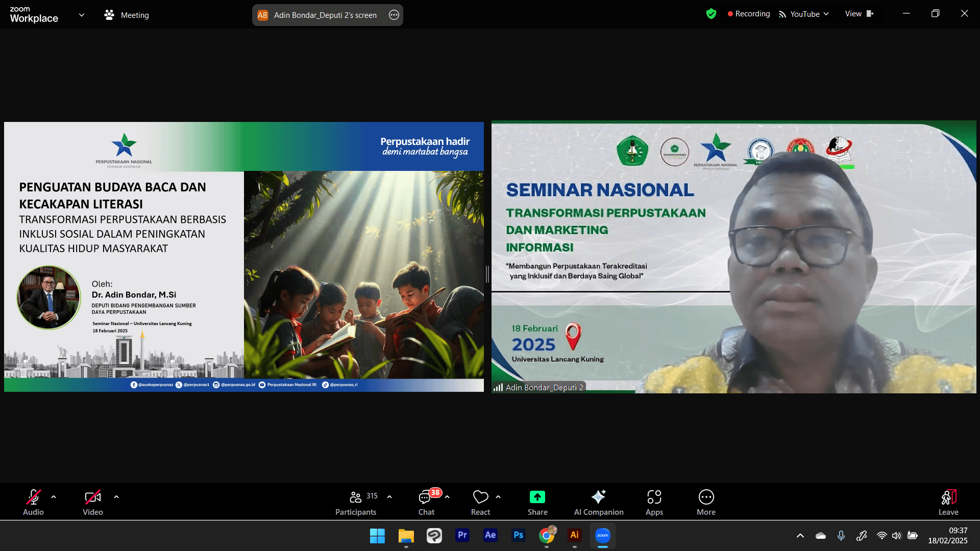Click the divider handle between screen and video
This screenshot has height=551, width=980.
pos(487,274)
